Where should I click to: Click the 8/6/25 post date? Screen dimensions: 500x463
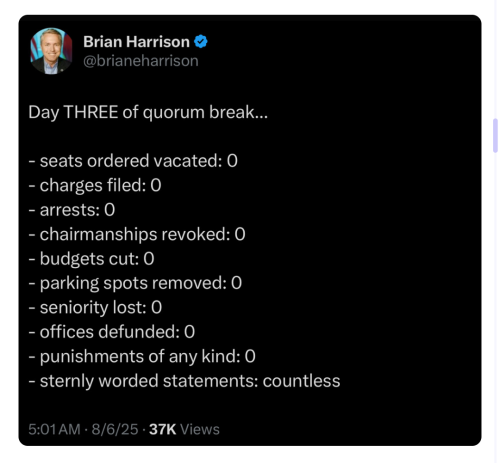[x=115, y=429]
